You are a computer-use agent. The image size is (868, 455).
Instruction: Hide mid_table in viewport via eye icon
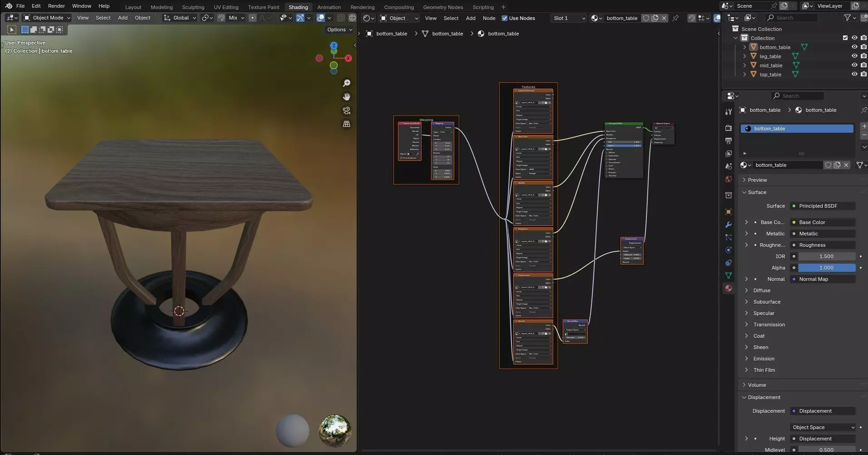click(854, 65)
